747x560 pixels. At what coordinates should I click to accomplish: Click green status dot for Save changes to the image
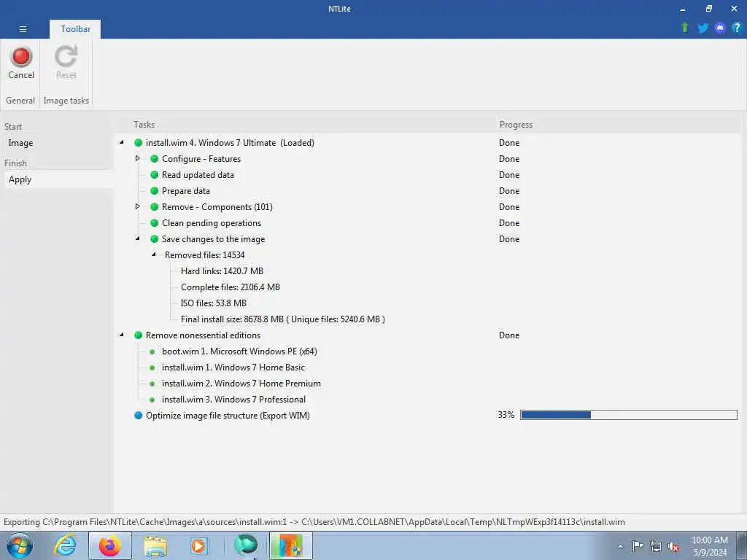coord(155,238)
